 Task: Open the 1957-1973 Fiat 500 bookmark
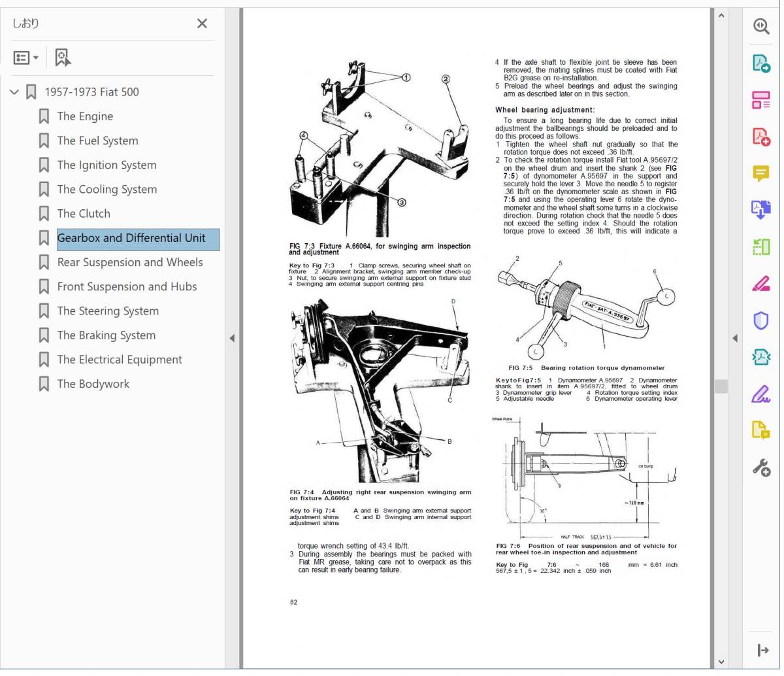click(91, 92)
